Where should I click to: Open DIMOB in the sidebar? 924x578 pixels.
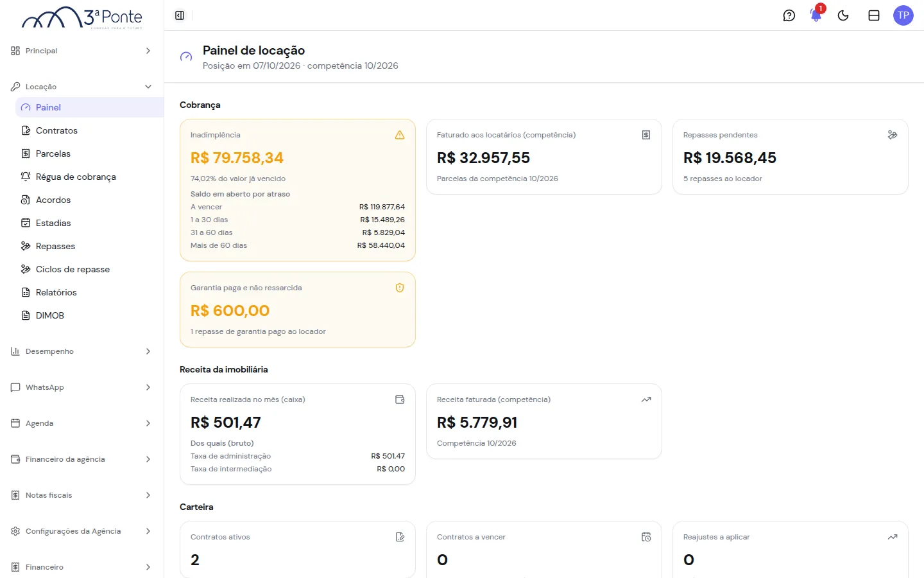[x=89, y=315]
